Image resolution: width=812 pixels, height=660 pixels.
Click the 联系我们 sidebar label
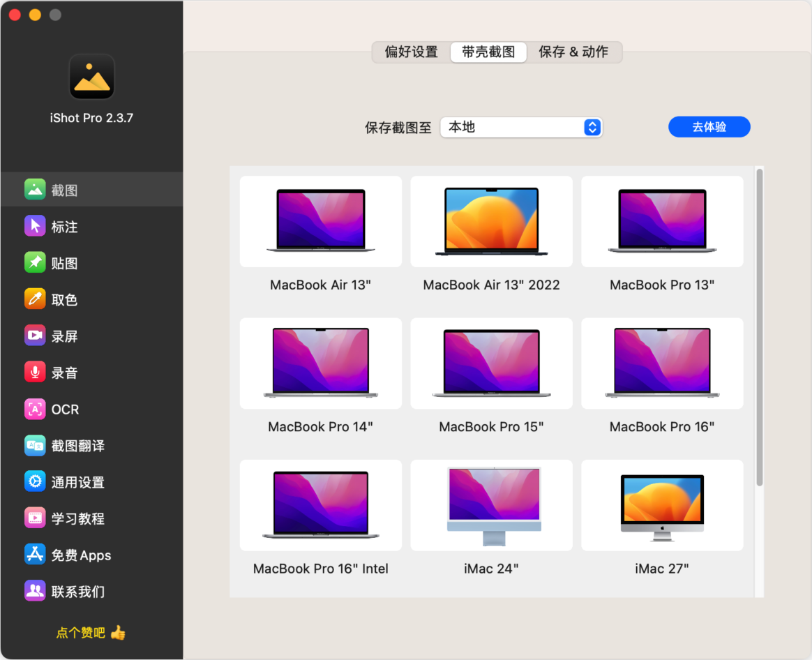point(77,592)
